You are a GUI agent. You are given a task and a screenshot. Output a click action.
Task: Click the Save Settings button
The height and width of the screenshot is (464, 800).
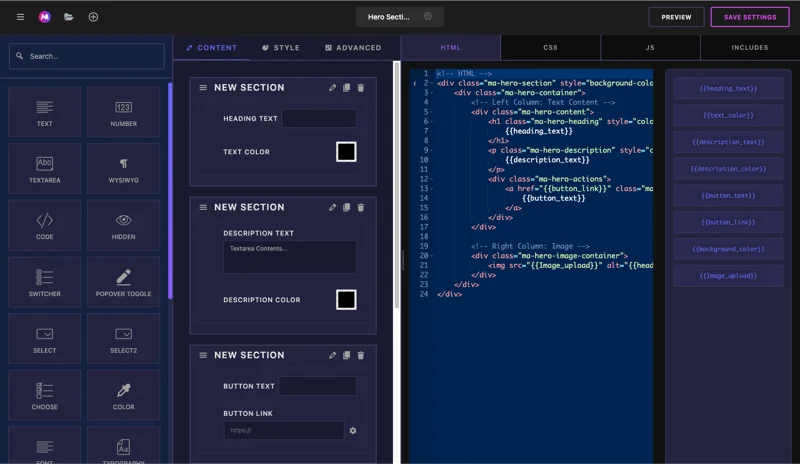point(749,17)
